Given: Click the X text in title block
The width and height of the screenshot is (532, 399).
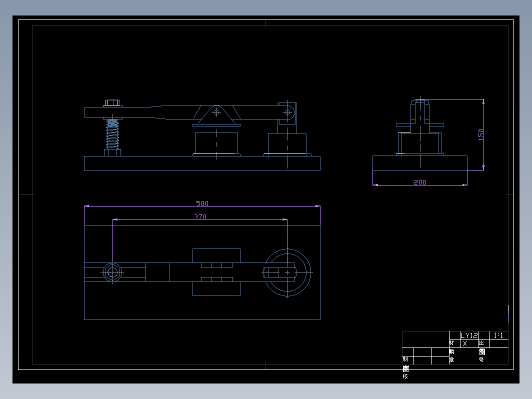Looking at the screenshot, I should (x=465, y=343).
